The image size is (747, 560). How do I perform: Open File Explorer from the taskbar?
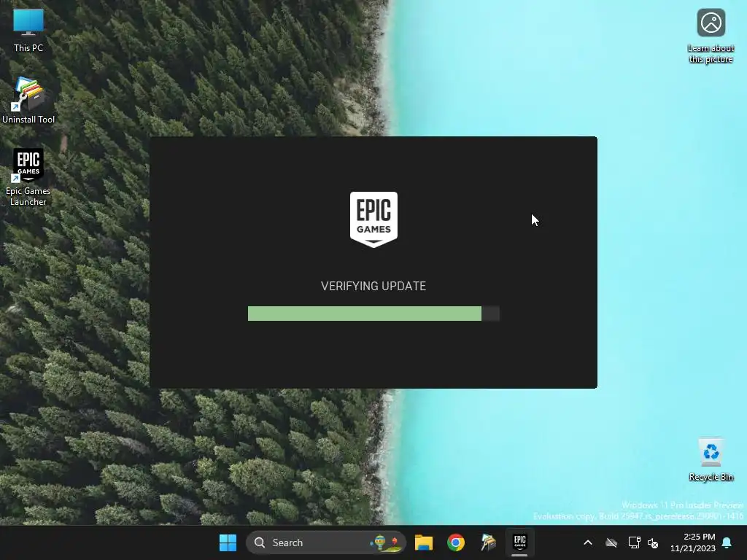424,542
